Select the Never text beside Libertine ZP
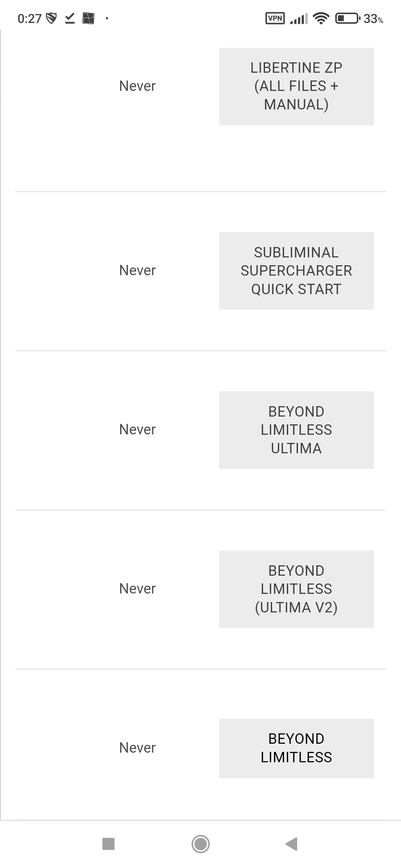Image resolution: width=401 pixels, height=868 pixels. coord(137,86)
